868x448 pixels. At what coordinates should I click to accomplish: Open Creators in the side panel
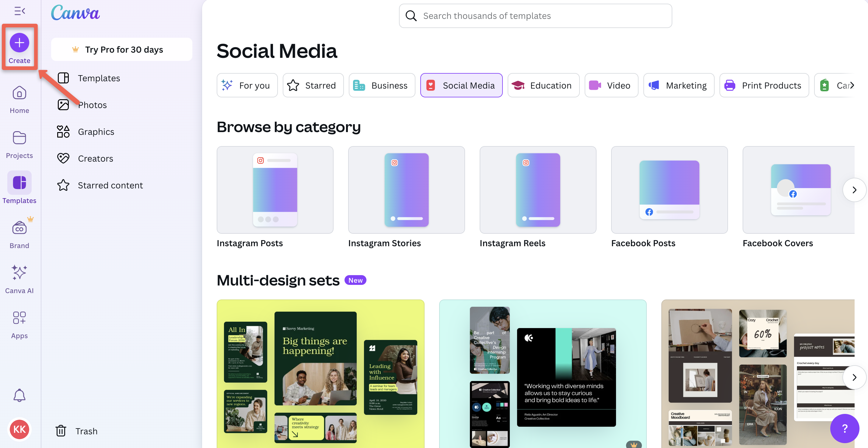point(122,158)
